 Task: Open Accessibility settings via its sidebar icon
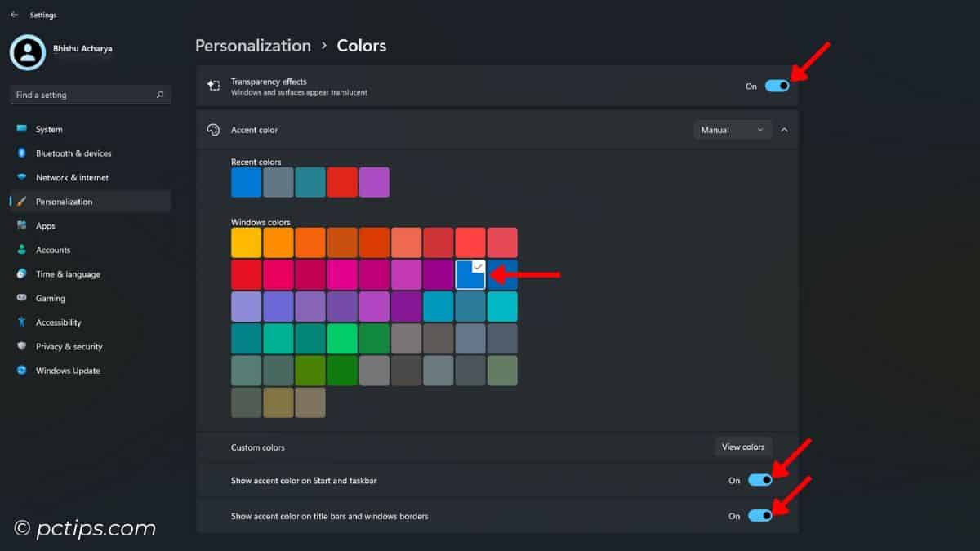tap(23, 322)
